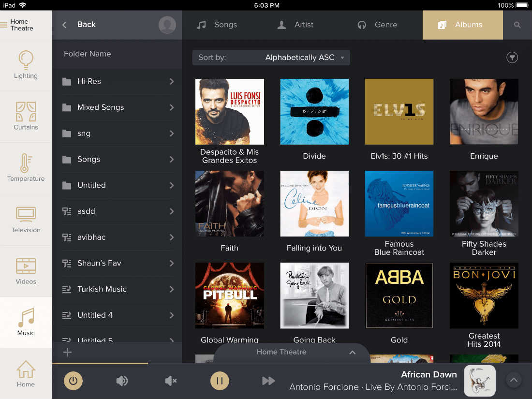Add a new folder with plus icon
Image resolution: width=532 pixels, height=399 pixels.
point(67,352)
